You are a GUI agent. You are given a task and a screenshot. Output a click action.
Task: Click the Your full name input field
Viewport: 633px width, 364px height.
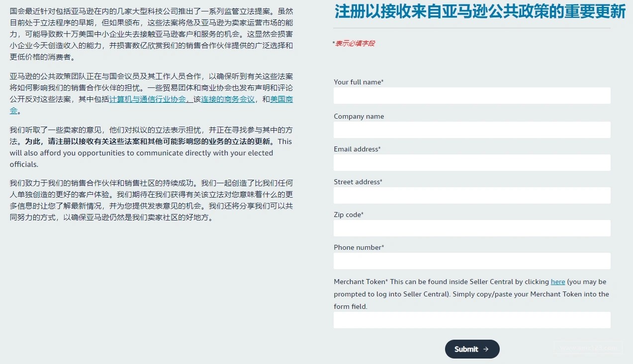[471, 95]
